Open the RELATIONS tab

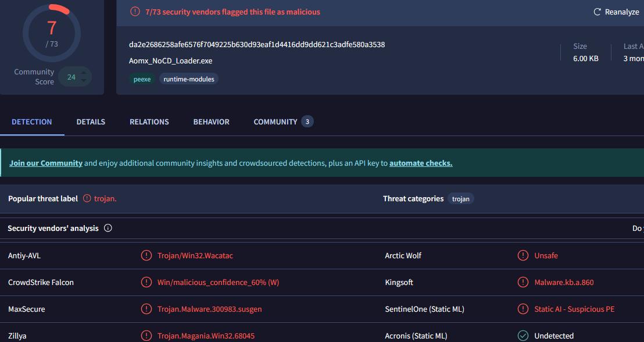(x=149, y=122)
